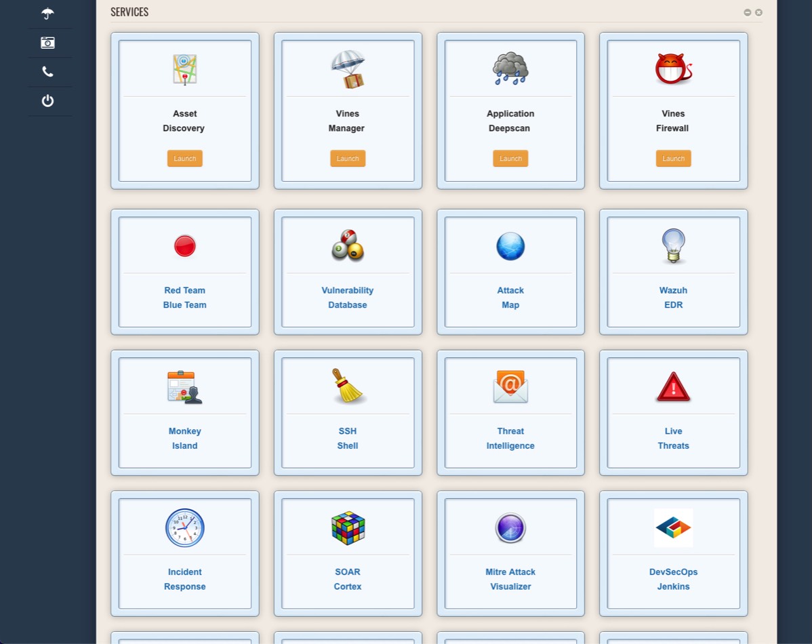Click the Asset Discovery title text

tap(184, 121)
